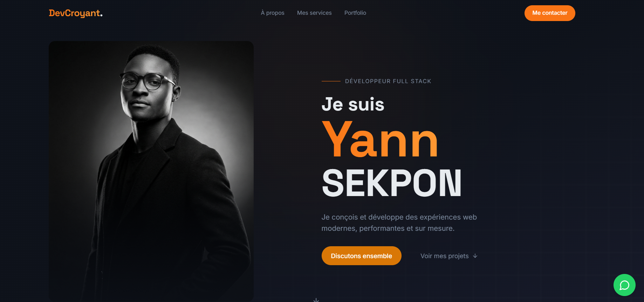
Task: Click the DevCroyant logo
Action: tap(76, 13)
